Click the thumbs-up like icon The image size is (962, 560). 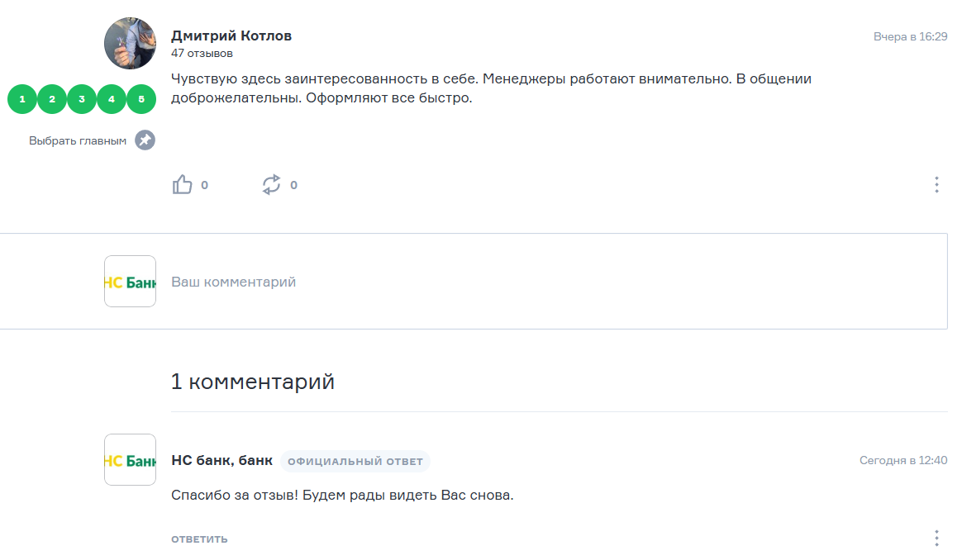(x=182, y=185)
